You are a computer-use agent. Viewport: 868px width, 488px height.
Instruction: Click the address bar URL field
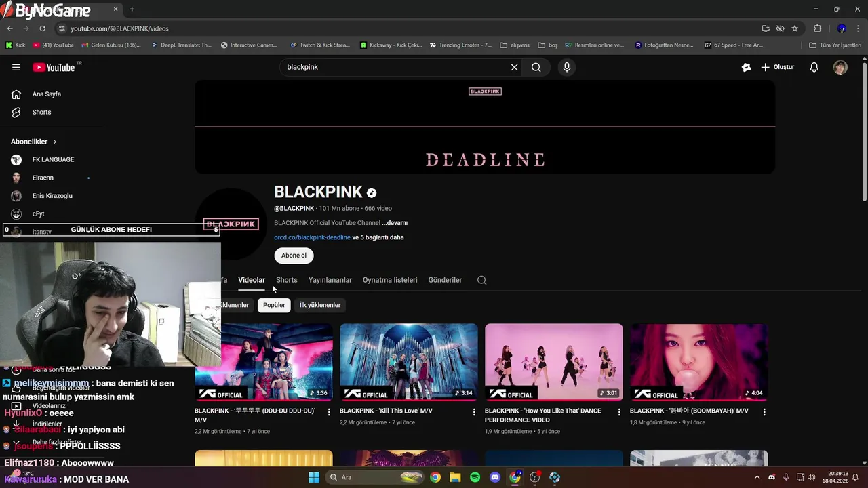point(407,28)
